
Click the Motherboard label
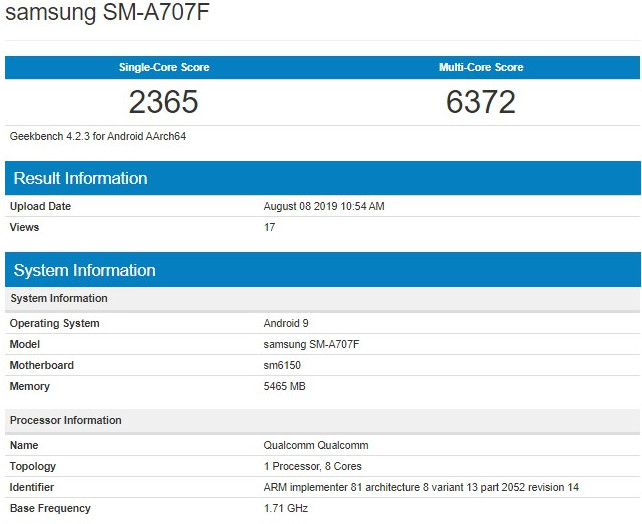click(x=42, y=365)
